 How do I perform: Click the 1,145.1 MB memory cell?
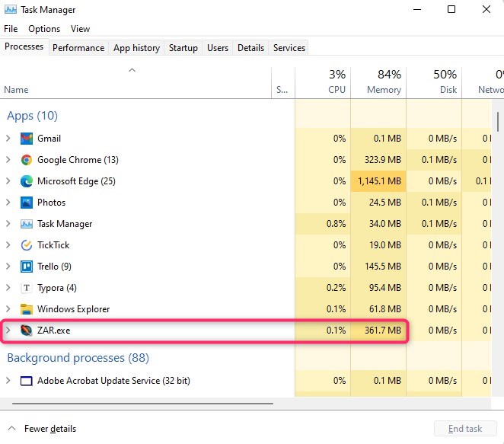(378, 181)
